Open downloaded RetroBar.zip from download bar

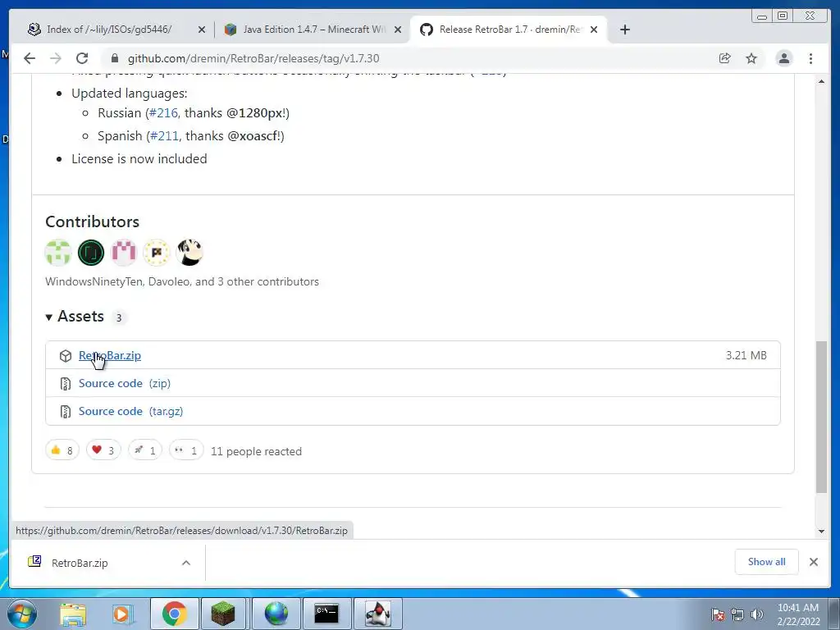click(x=80, y=563)
